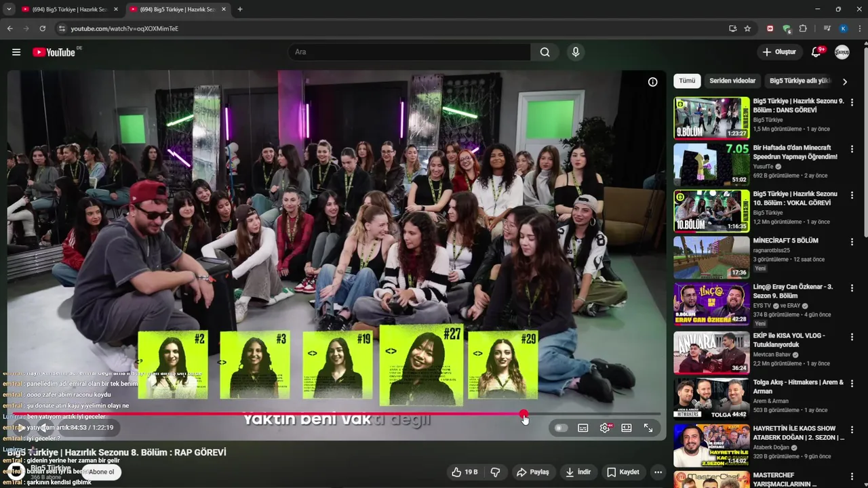Show the video info card icon
Screen dimensions: 868x488
(652, 82)
